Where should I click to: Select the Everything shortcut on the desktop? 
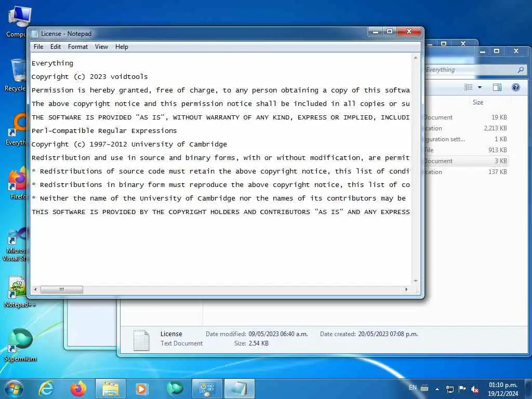(16, 129)
